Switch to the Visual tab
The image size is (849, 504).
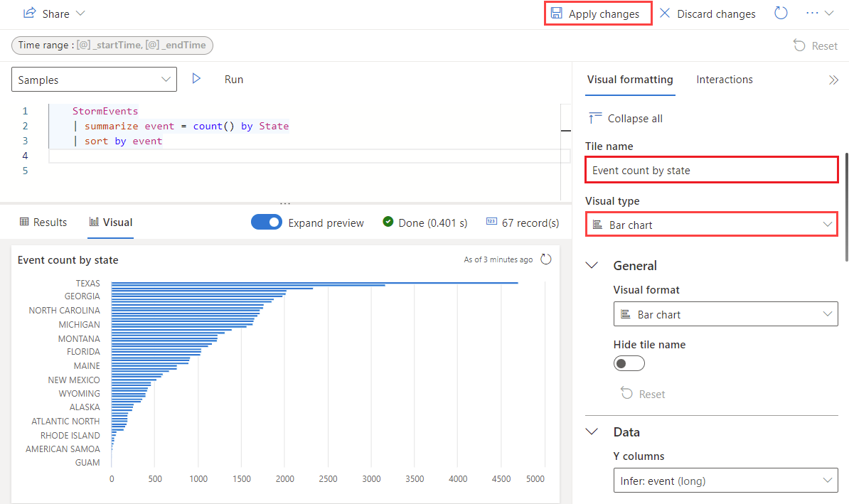coord(110,222)
